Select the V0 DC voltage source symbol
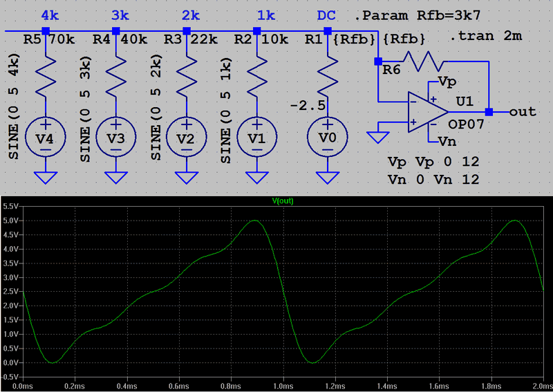553x392 pixels. click(x=327, y=138)
